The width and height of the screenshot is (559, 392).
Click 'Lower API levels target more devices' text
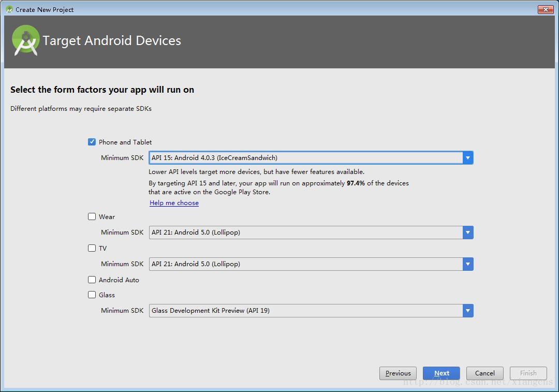click(x=256, y=171)
